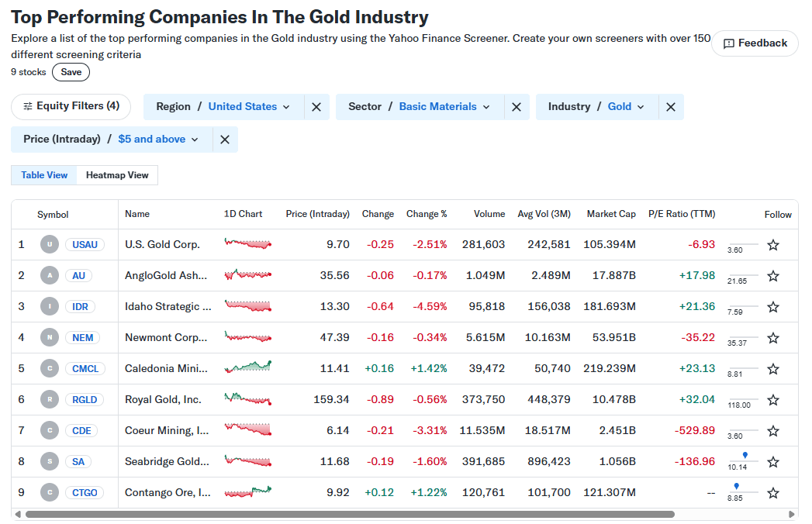
Task: Sort by Symbol column header
Action: pyautogui.click(x=53, y=215)
